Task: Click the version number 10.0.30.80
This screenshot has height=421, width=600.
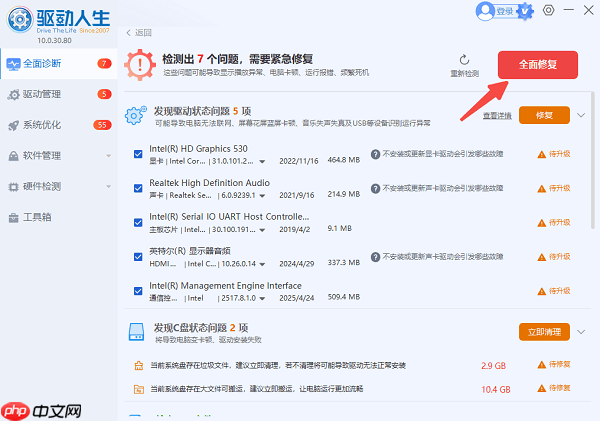Action: (x=54, y=41)
